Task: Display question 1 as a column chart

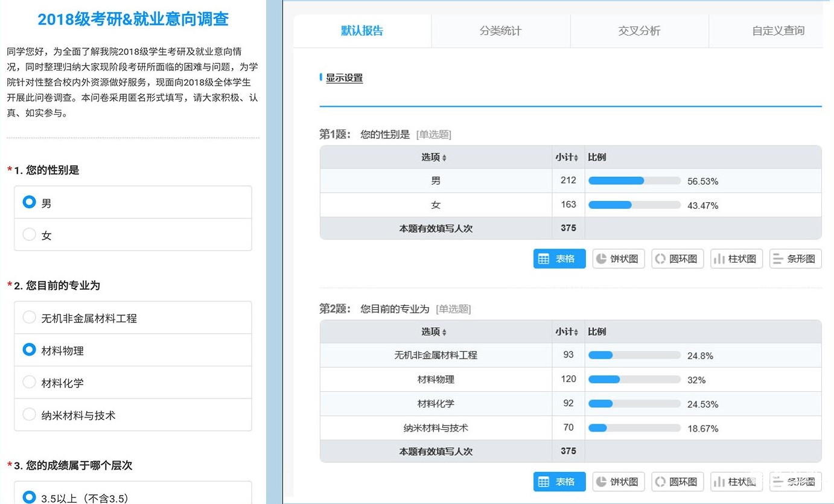Action: tap(736, 259)
